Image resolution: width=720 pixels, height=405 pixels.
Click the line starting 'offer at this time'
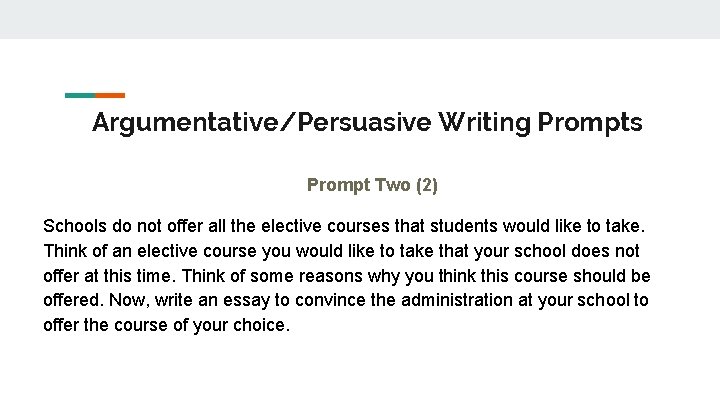click(346, 275)
